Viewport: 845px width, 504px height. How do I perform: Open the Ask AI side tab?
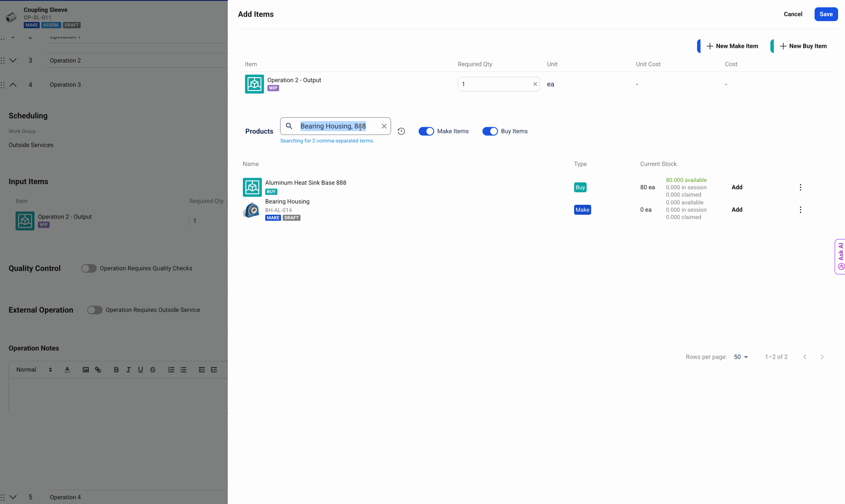(840, 257)
